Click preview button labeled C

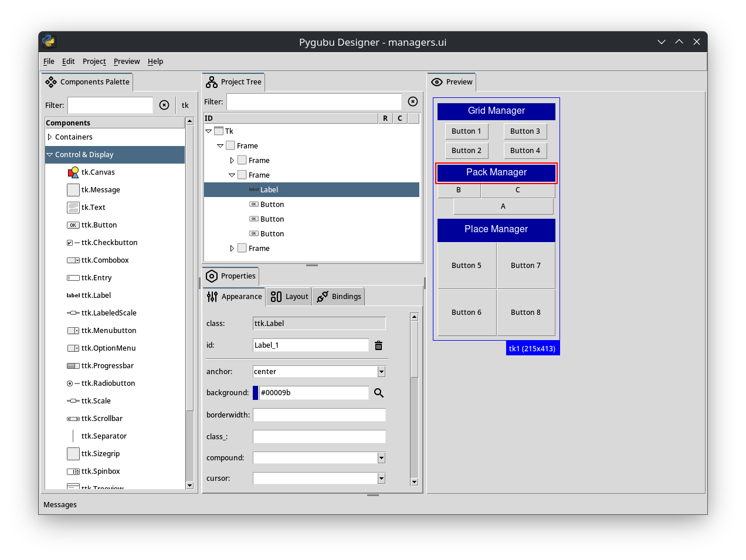(518, 190)
